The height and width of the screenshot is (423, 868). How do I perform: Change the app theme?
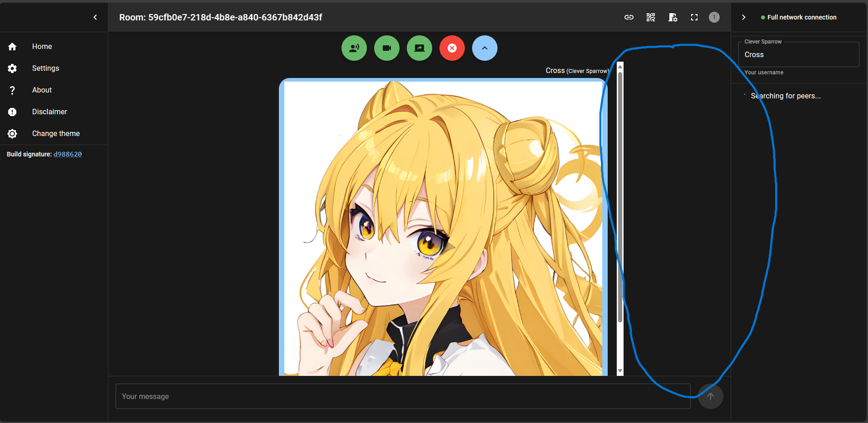click(55, 133)
